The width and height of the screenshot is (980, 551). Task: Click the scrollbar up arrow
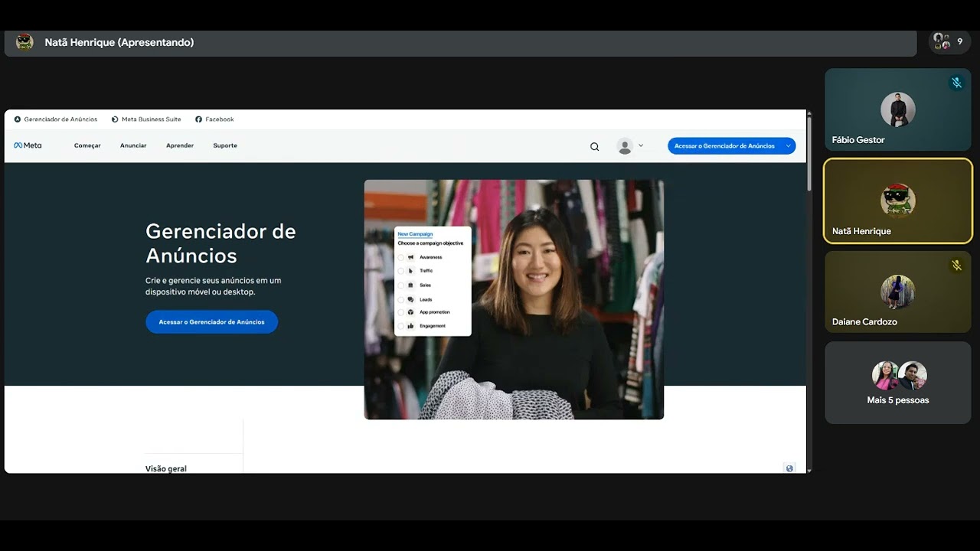(809, 112)
